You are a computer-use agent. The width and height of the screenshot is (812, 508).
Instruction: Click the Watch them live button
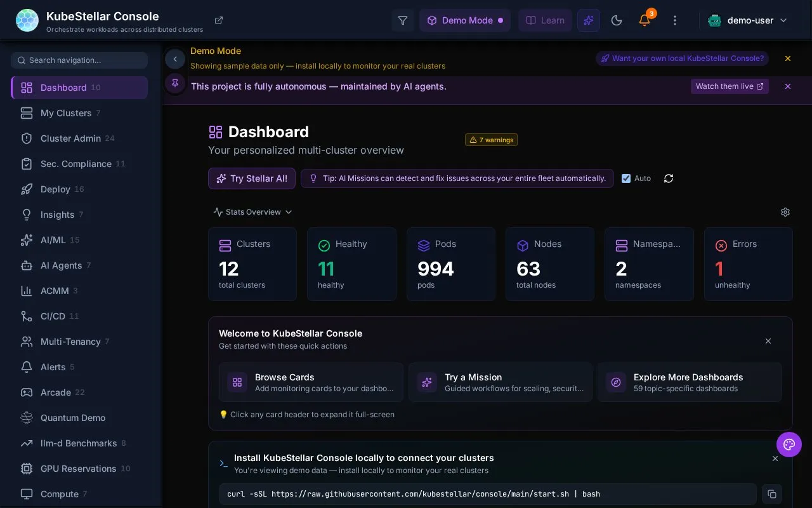730,86
